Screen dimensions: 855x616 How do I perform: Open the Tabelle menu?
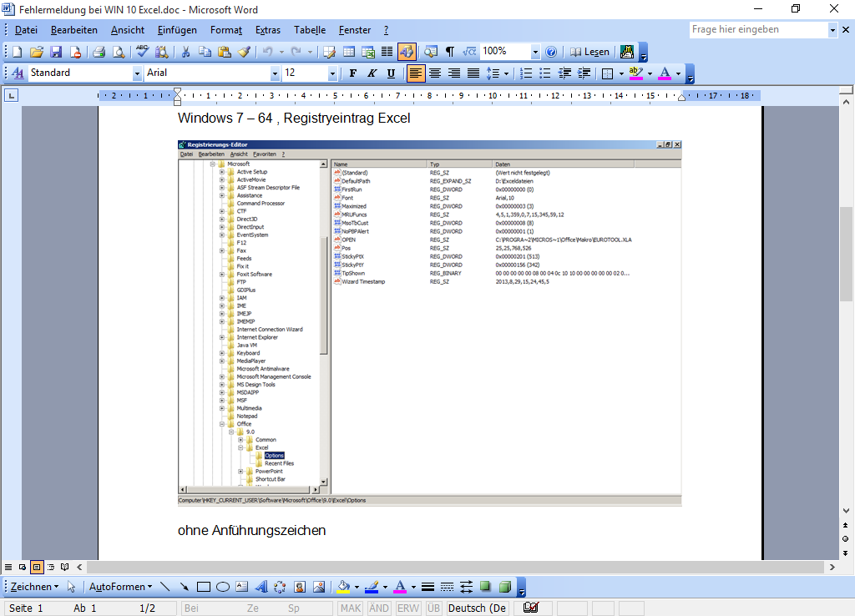click(x=310, y=30)
